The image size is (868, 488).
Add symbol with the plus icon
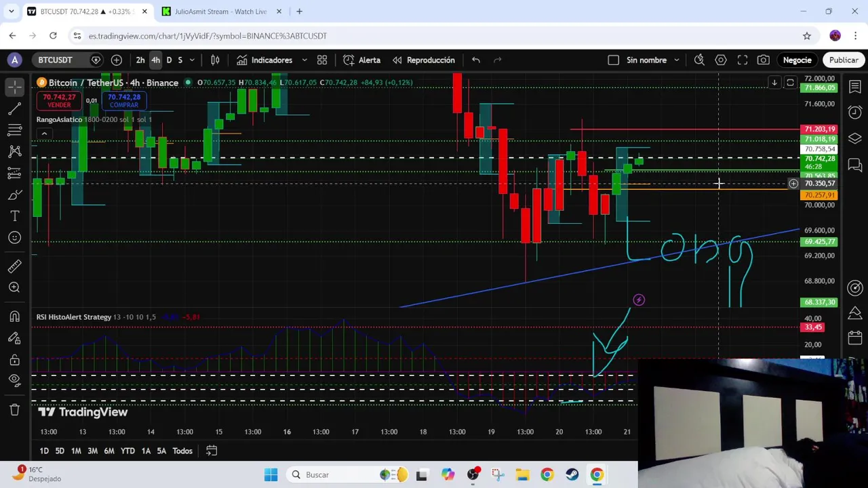click(116, 60)
